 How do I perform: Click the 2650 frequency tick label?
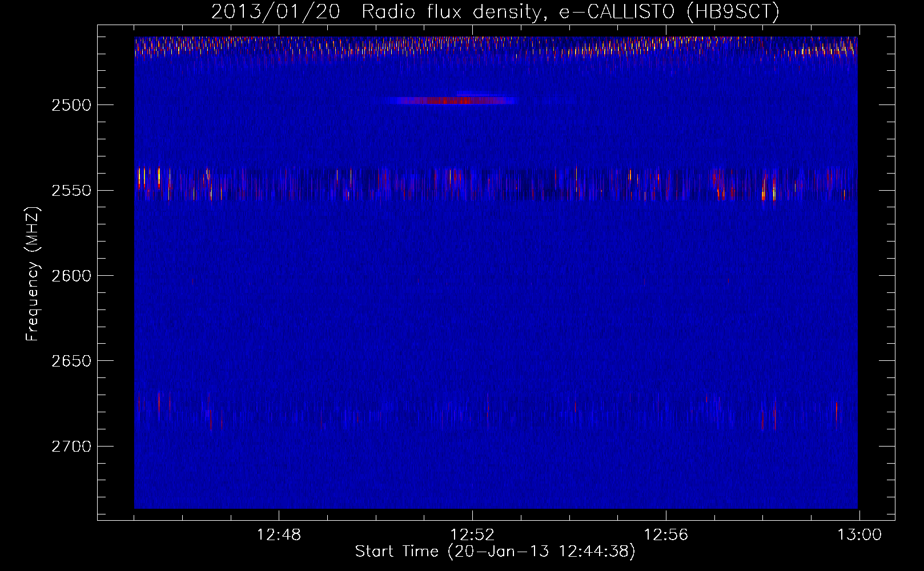pos(71,361)
